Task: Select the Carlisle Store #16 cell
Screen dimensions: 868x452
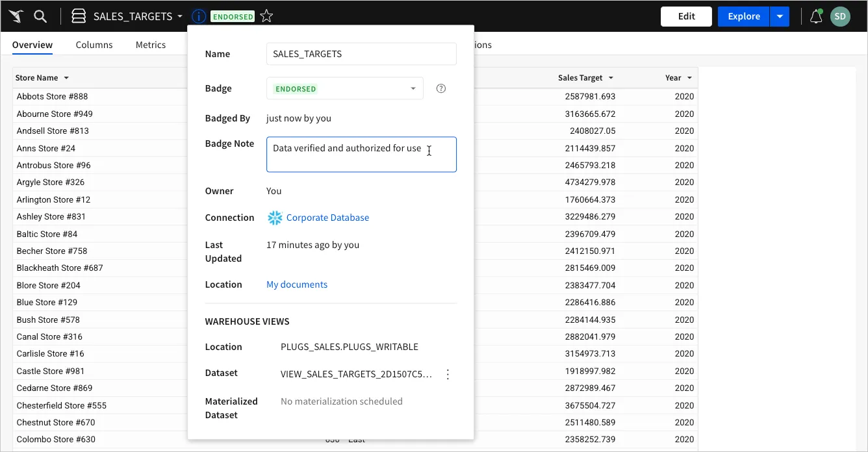Action: pos(50,353)
